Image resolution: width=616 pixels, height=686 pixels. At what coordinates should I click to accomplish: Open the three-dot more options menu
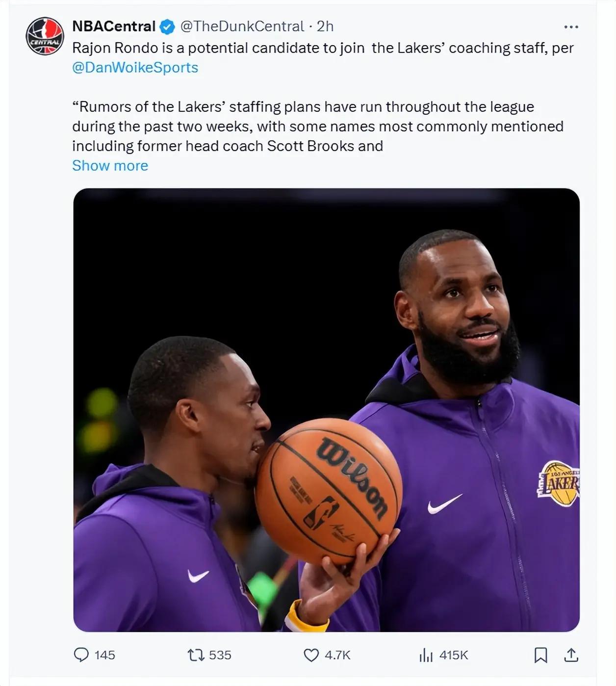[x=571, y=27]
